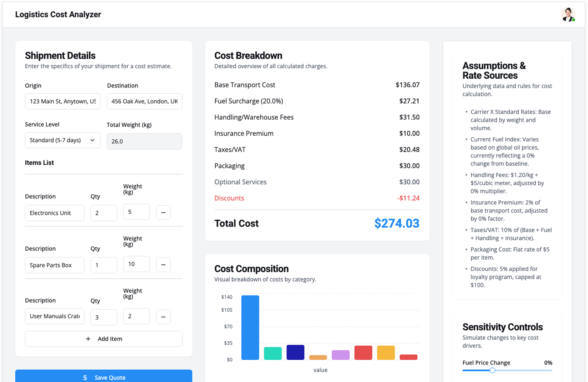The width and height of the screenshot is (588, 382).
Task: Click the plus icon on Add Item
Action: [88, 339]
